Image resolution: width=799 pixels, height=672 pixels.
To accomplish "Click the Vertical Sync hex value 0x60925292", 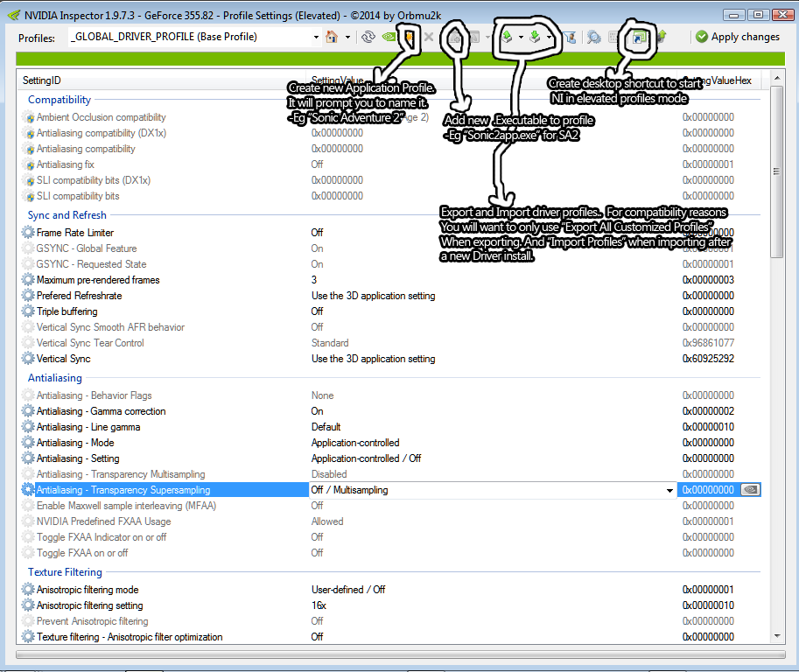I will pos(708,359).
